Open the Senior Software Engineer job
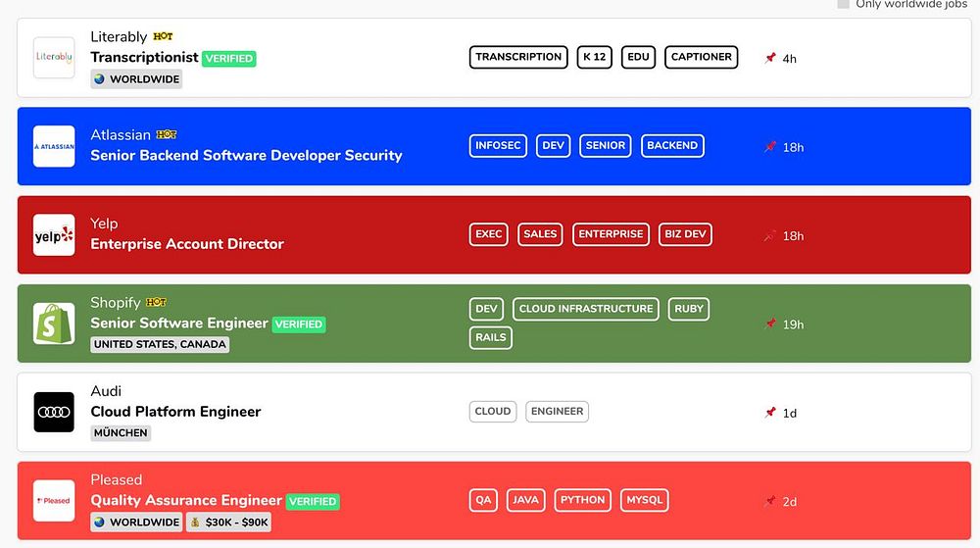The width and height of the screenshot is (980, 548). click(x=179, y=324)
